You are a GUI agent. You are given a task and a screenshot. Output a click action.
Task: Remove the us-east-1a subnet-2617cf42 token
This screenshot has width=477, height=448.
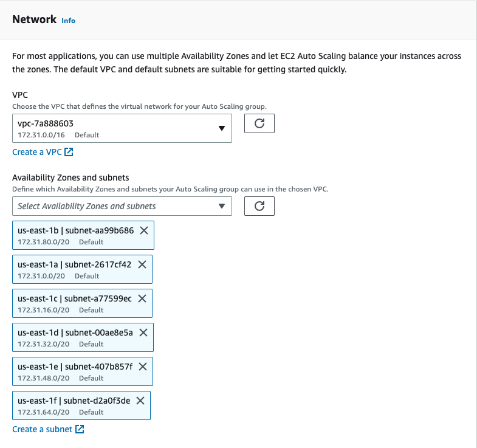pos(142,265)
